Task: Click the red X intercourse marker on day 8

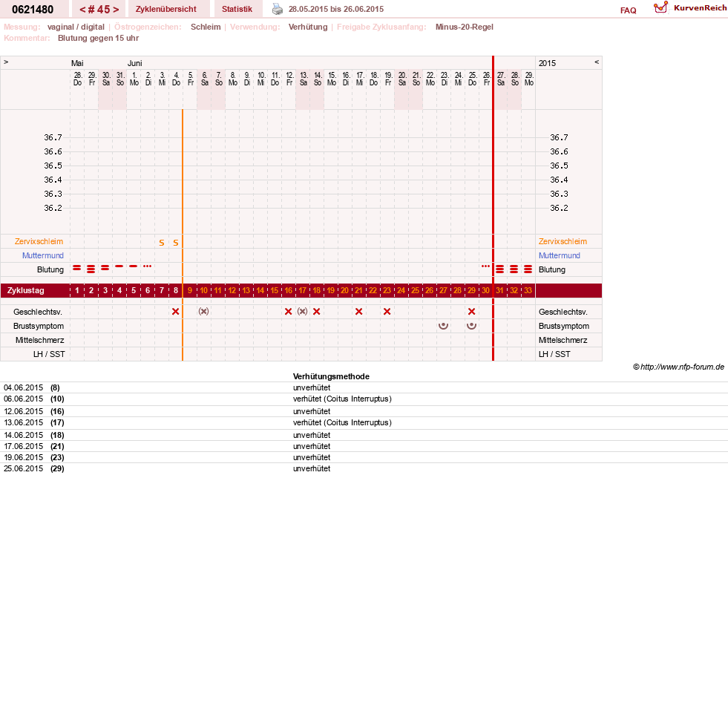Action: [x=175, y=312]
